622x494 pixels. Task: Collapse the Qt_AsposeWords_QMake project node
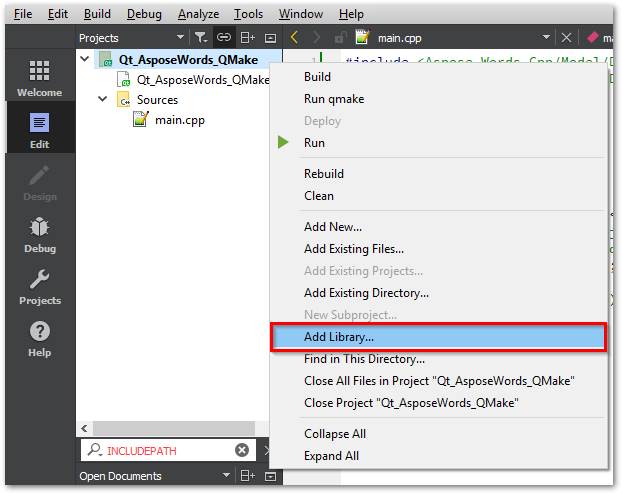pos(84,60)
